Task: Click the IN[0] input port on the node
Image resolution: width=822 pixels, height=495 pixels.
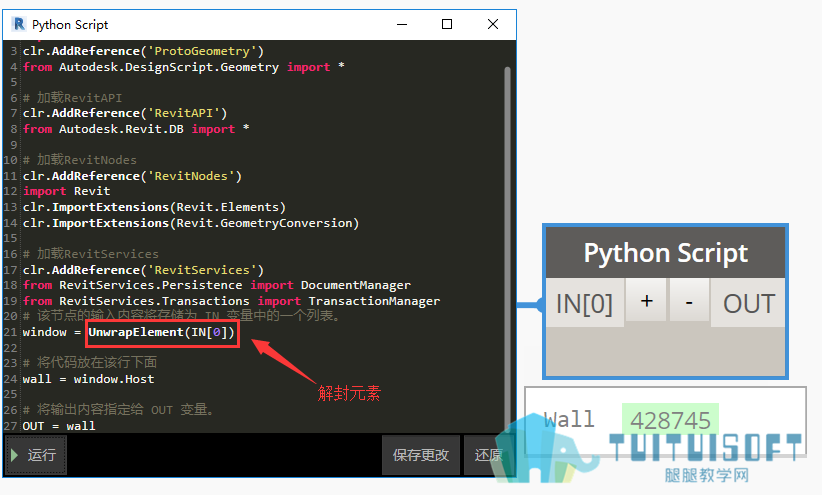Action: pos(585,303)
